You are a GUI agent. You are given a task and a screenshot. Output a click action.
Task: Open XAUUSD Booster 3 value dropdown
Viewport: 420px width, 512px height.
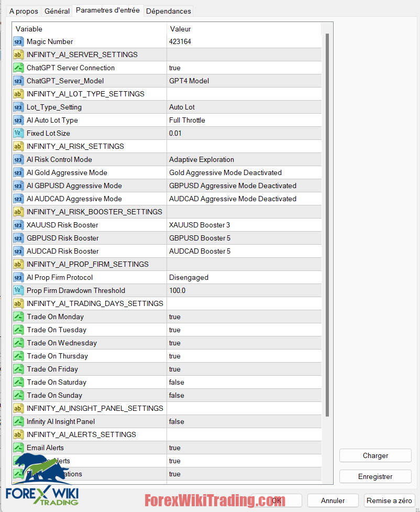pyautogui.click(x=244, y=225)
